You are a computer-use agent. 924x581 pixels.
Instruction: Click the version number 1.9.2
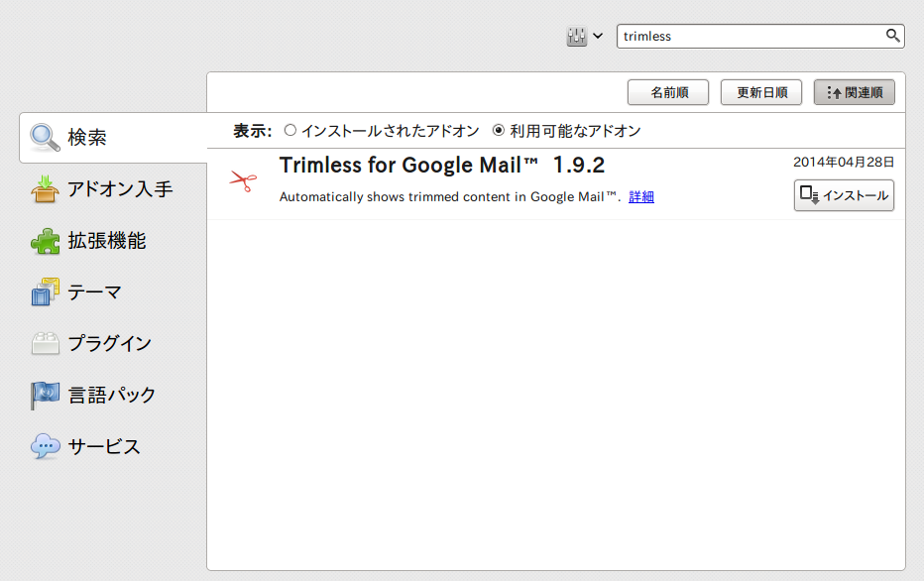coord(579,166)
